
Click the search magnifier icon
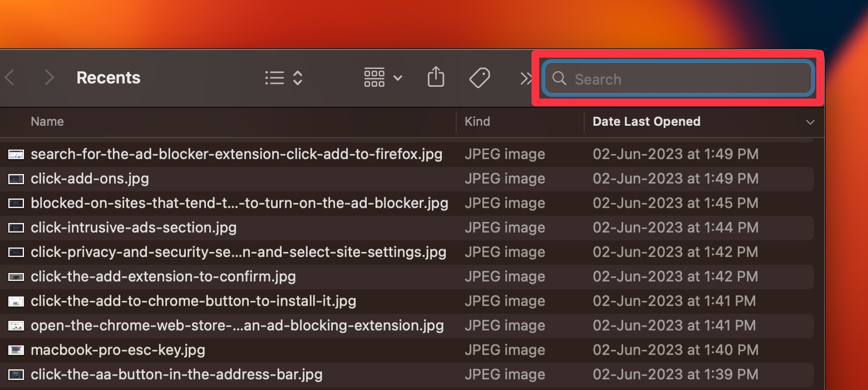coord(559,78)
